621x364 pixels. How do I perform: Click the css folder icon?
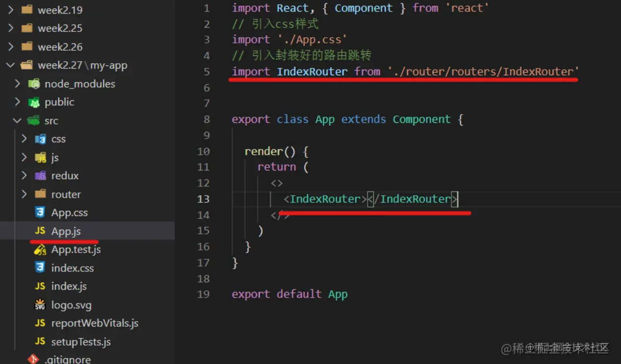click(40, 139)
